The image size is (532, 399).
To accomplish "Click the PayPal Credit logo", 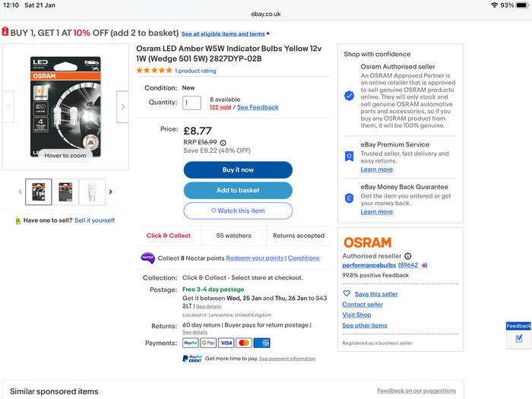I will pyautogui.click(x=192, y=359).
